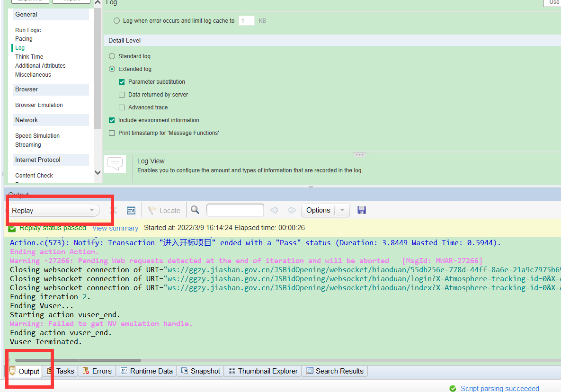Click 'Starting action vuser_end.' log line
The width and height of the screenshot is (561, 392).
(x=65, y=315)
